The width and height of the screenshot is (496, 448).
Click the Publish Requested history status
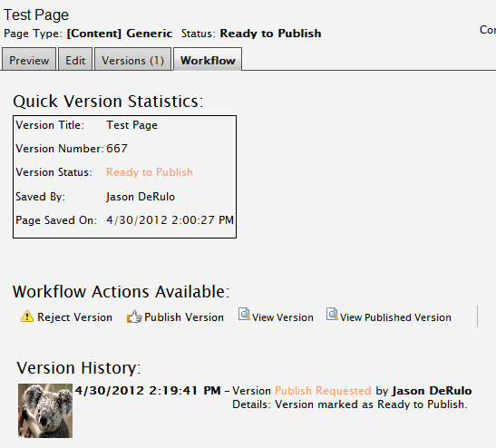pos(323,391)
